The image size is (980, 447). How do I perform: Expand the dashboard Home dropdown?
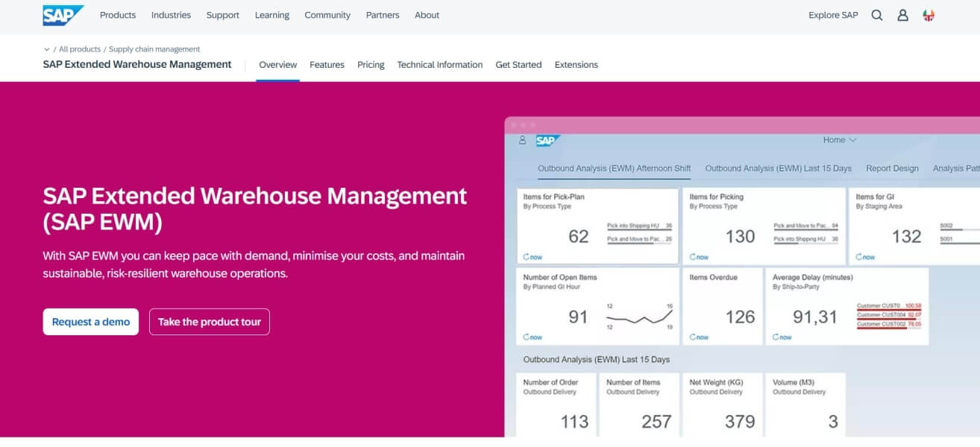pos(840,140)
